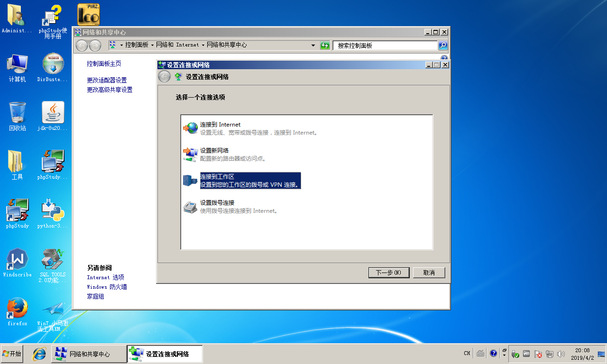Open the 开始 start menu
This screenshot has height=364, width=607.
click(x=12, y=354)
